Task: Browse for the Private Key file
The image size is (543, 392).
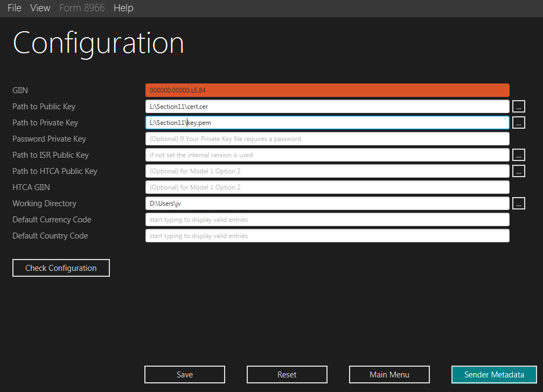Action: [518, 123]
